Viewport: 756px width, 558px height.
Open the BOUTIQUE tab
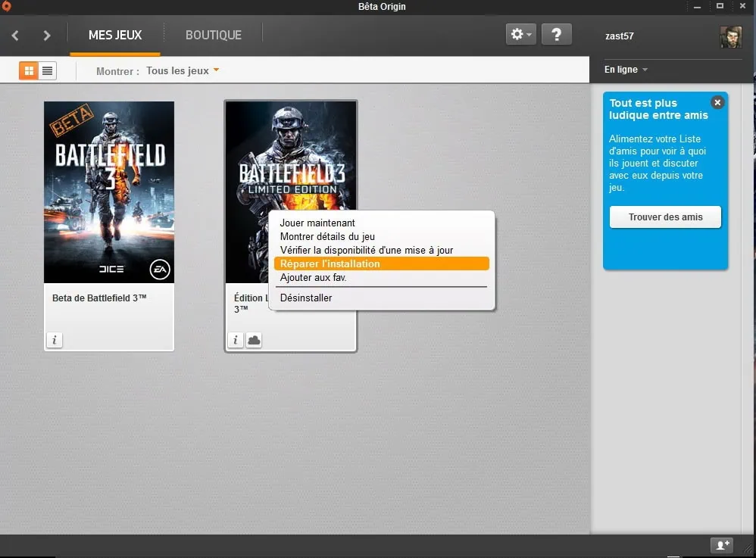pos(214,35)
